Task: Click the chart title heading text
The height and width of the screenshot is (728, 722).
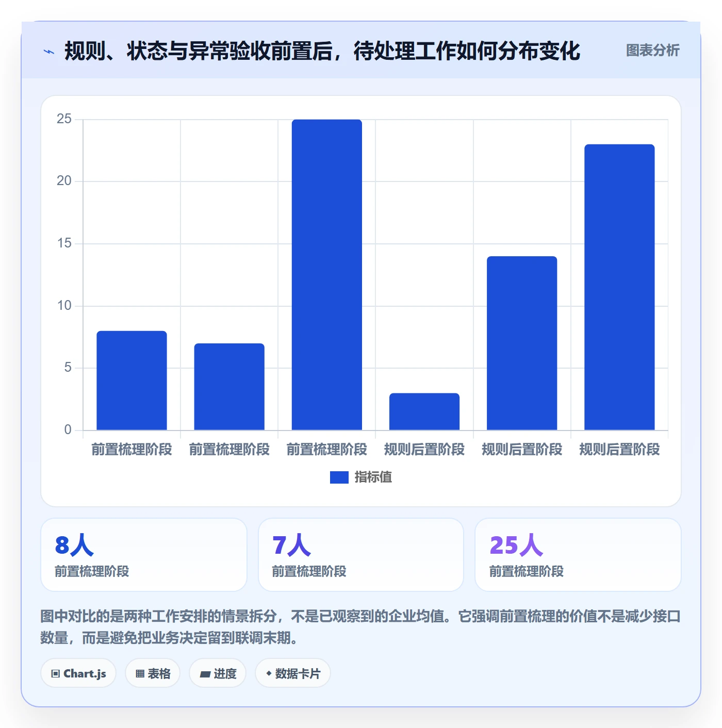Action: [322, 51]
